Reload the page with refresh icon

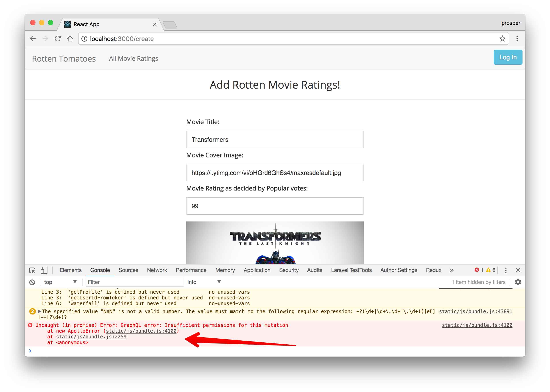pos(57,39)
